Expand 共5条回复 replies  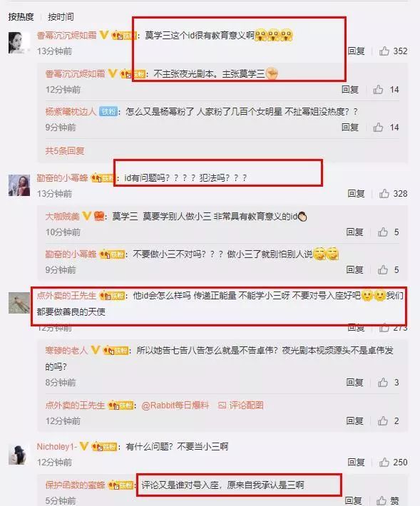(x=65, y=150)
